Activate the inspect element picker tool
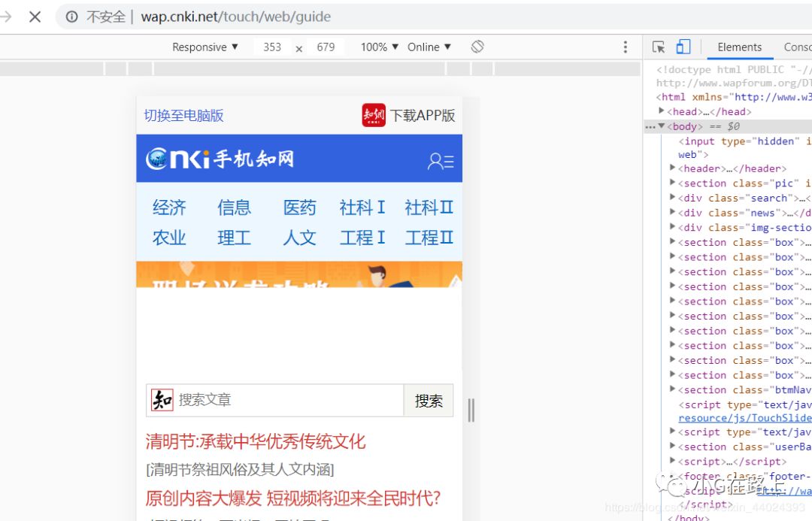812x521 pixels. pyautogui.click(x=659, y=47)
